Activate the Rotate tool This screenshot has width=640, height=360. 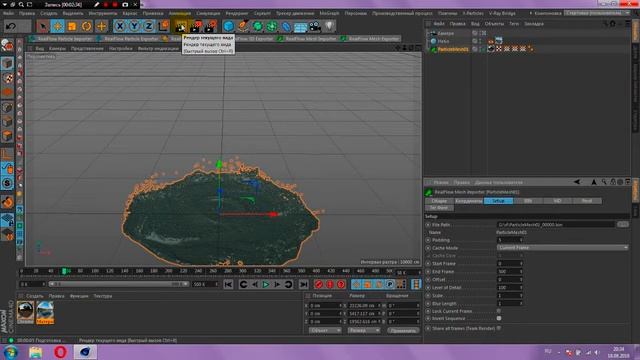pyautogui.click(x=87, y=27)
